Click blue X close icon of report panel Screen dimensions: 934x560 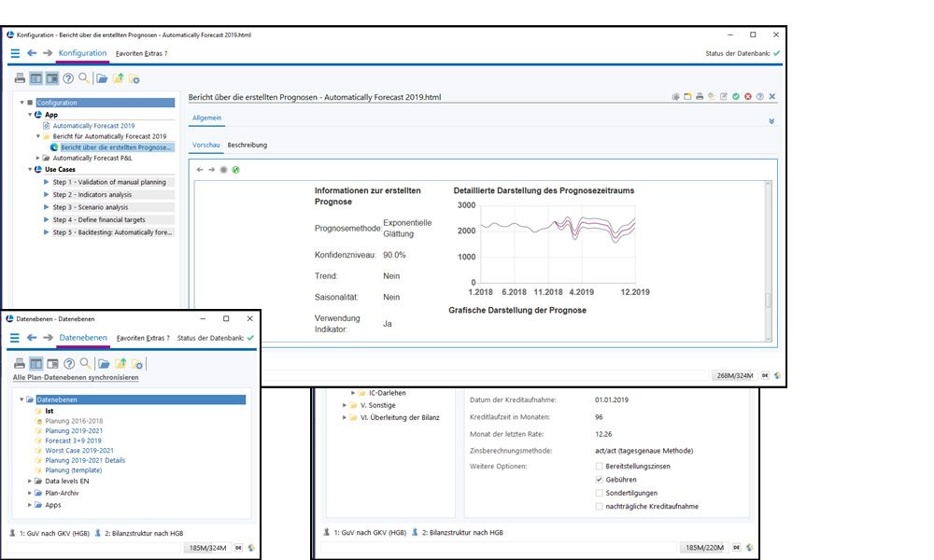[x=772, y=96]
